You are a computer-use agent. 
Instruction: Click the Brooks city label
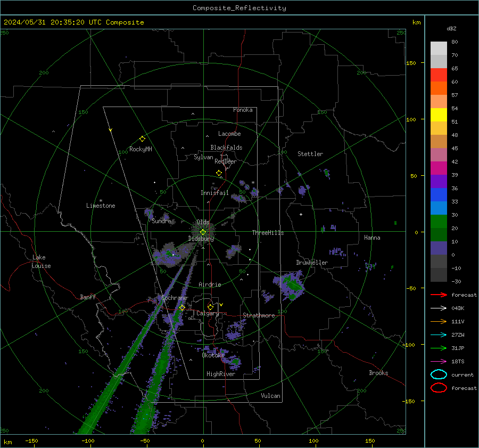378,373
